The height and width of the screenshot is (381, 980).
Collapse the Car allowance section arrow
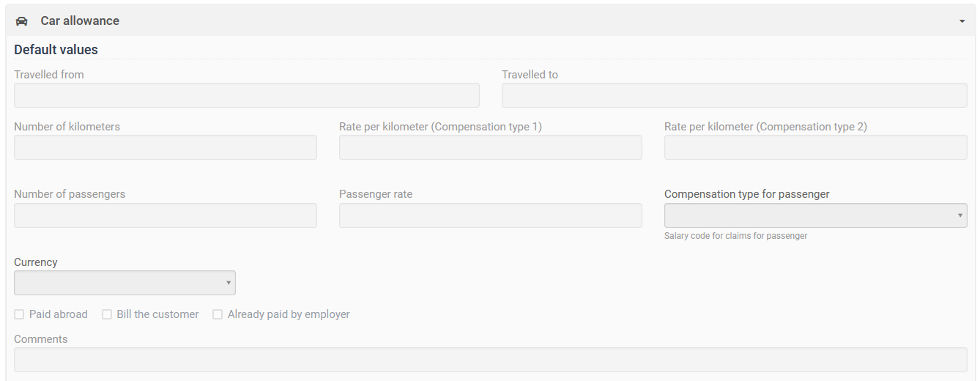[x=962, y=21]
